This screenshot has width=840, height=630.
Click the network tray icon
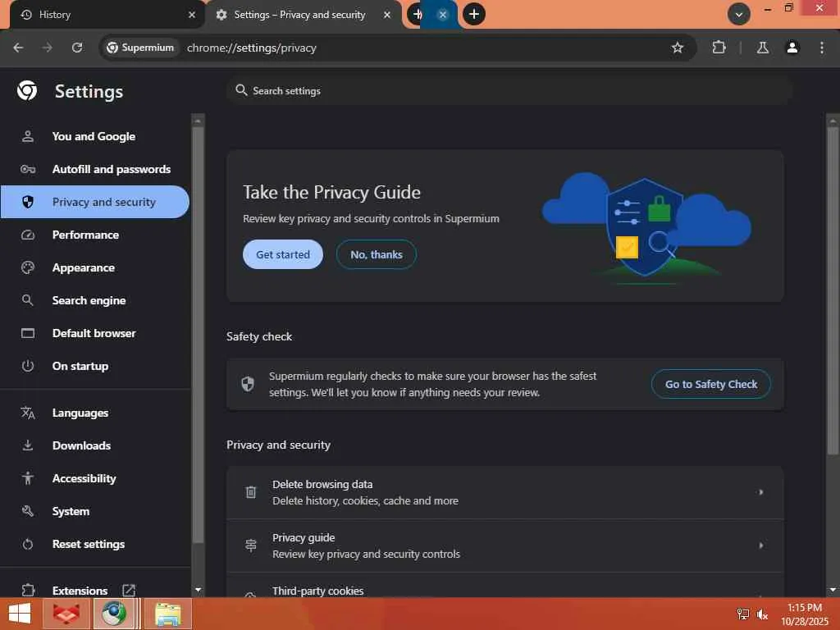coord(742,614)
